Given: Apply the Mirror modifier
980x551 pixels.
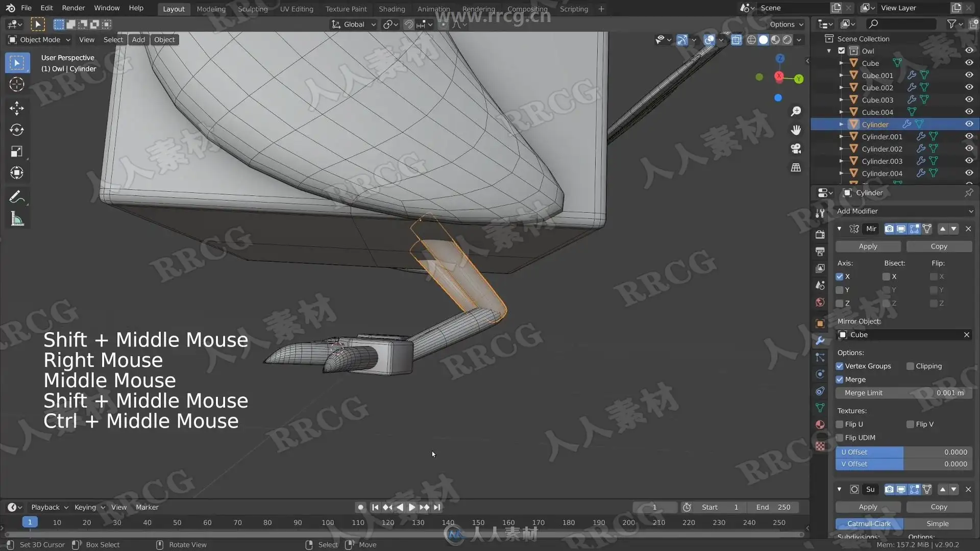Looking at the screenshot, I should [x=868, y=246].
